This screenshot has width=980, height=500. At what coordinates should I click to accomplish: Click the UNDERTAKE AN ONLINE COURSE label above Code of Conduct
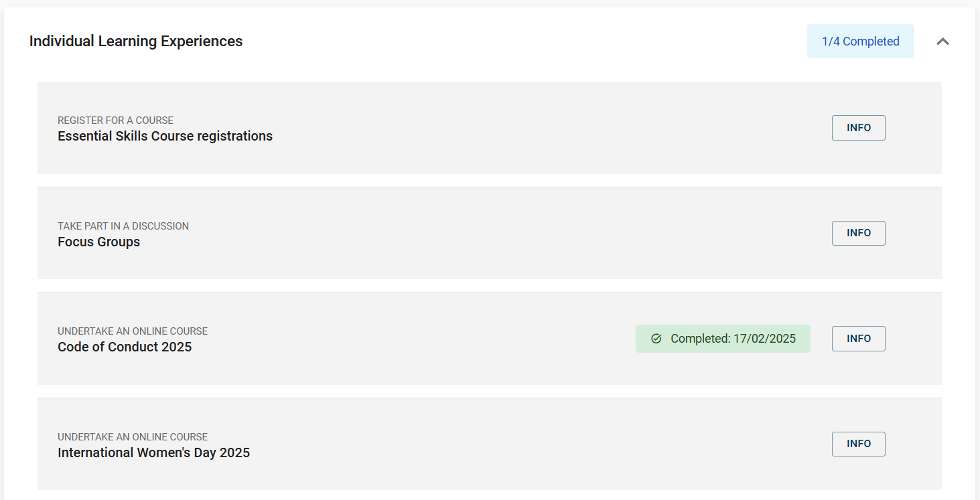point(133,331)
